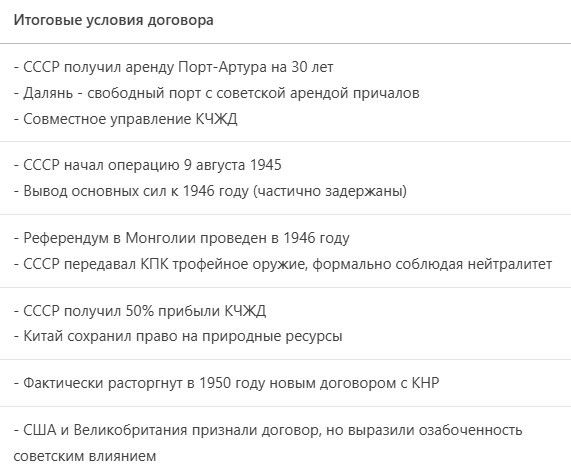Screen dimensions: 571x476
Task: Click the date '9 августа 1945'
Action: point(233,165)
